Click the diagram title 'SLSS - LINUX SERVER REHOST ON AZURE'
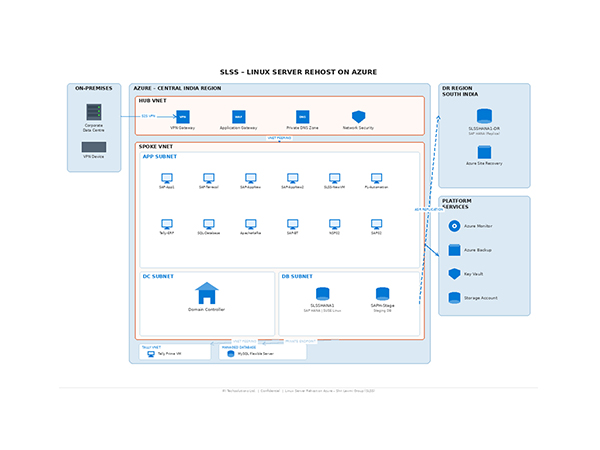 coord(298,72)
